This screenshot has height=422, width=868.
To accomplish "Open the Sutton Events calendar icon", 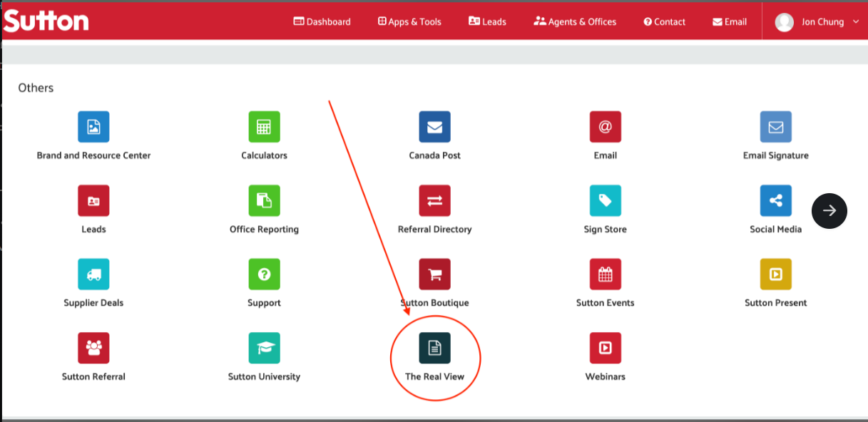I will coord(605,274).
